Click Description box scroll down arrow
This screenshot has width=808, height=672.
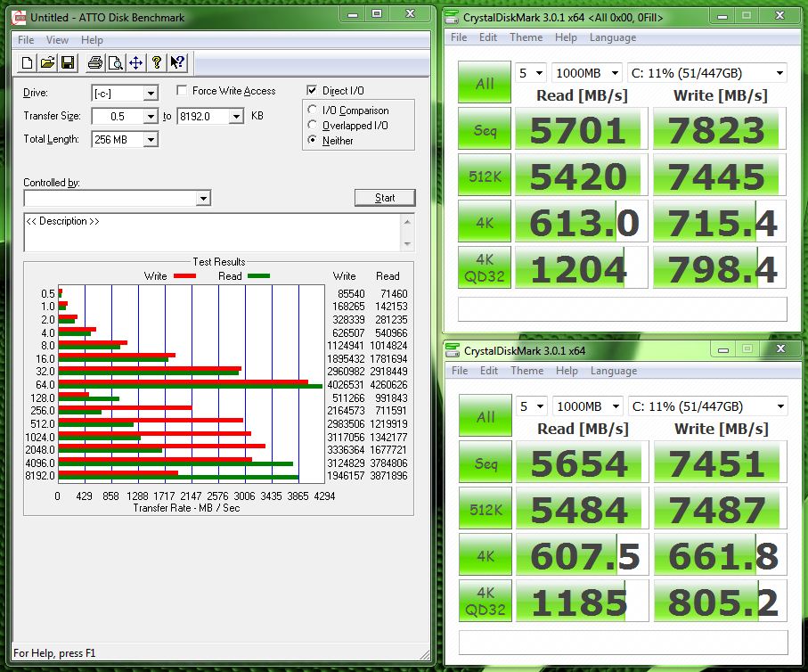(407, 243)
